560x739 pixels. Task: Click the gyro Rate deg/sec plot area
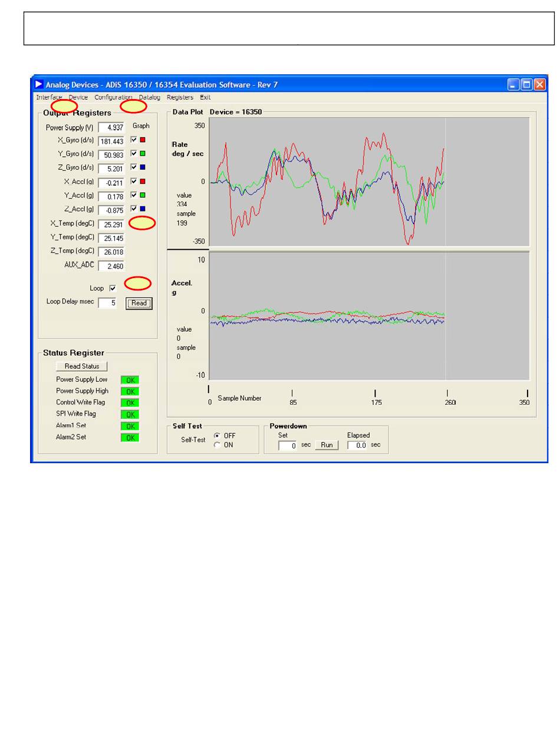(369, 182)
